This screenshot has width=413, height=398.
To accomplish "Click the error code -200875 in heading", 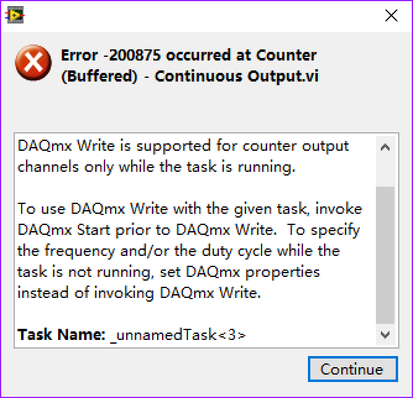I will 133,55.
